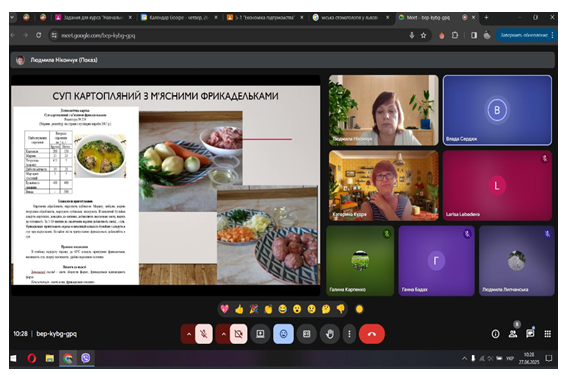Select the Влада Сердюк participant tile
This screenshot has height=375, width=565.
497,110
